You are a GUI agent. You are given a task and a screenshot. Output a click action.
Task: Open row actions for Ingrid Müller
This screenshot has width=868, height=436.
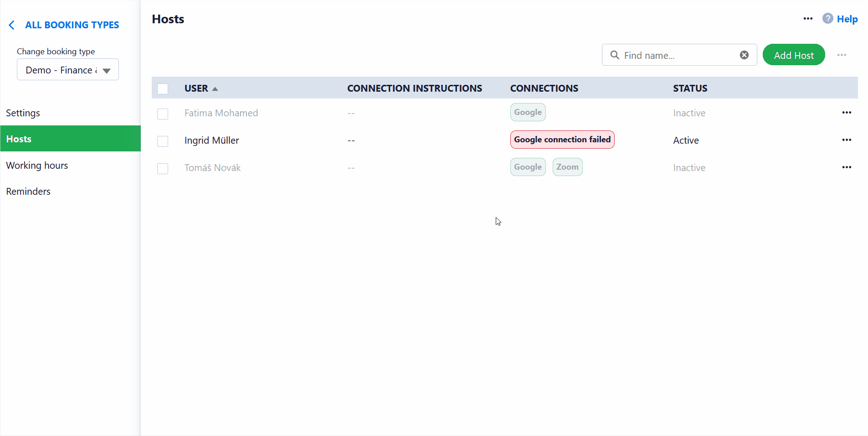[x=847, y=140]
